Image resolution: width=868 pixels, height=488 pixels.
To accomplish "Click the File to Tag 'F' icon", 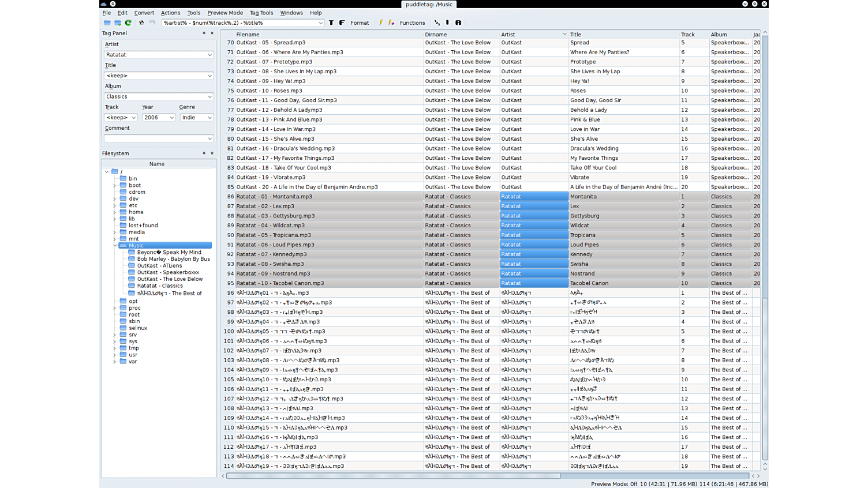I will pos(342,23).
